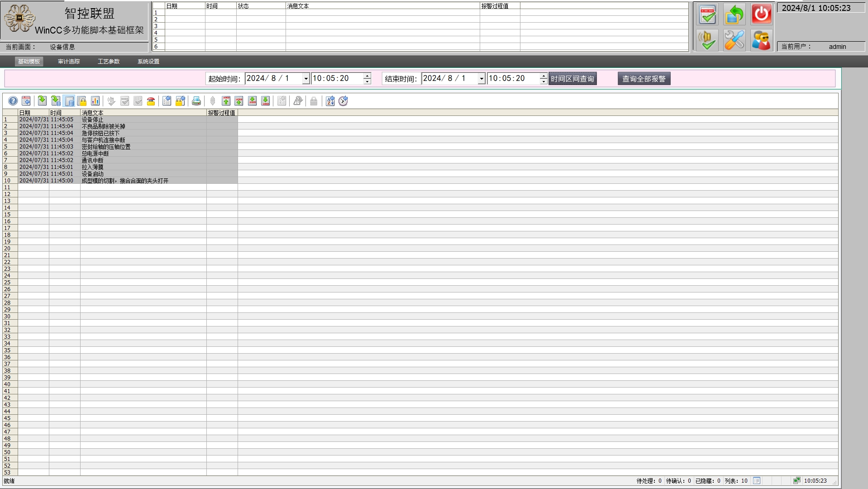Acknowledge the horn with speaker checkmark icon

coord(707,41)
